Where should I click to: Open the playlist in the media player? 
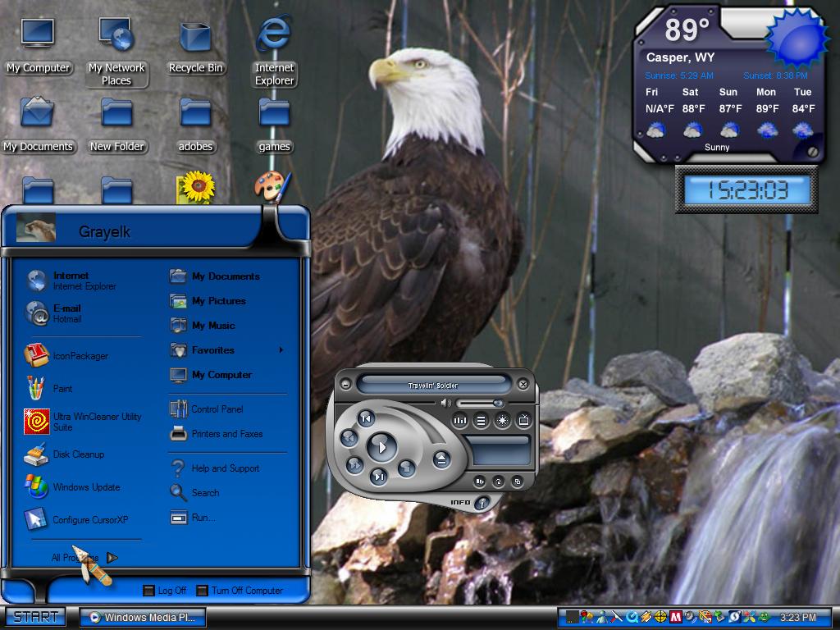481,421
